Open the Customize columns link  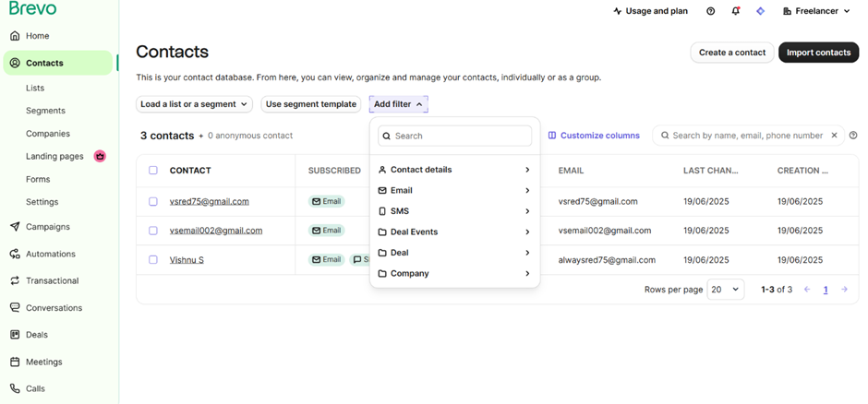pyautogui.click(x=594, y=136)
